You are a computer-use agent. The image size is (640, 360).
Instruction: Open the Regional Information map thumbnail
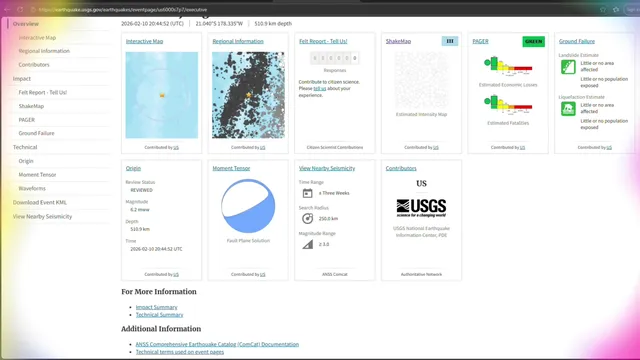pos(248,95)
